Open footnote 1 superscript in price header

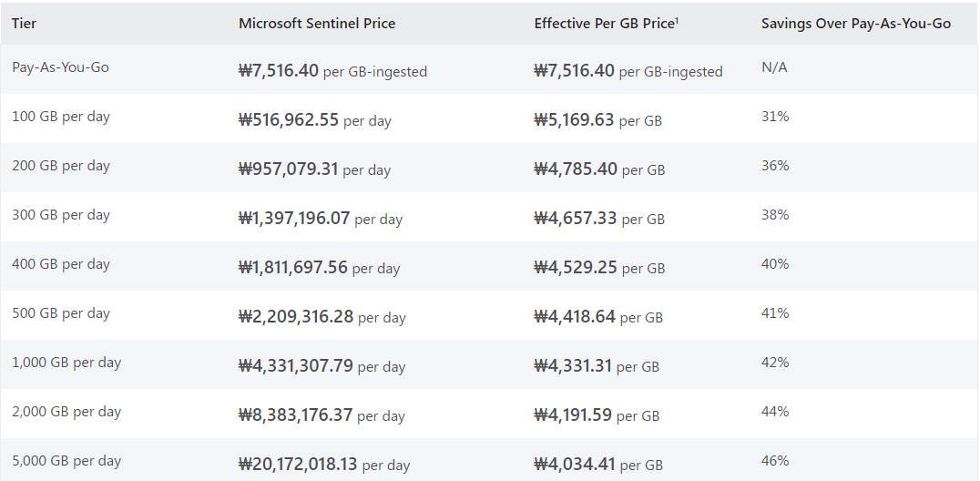click(676, 20)
